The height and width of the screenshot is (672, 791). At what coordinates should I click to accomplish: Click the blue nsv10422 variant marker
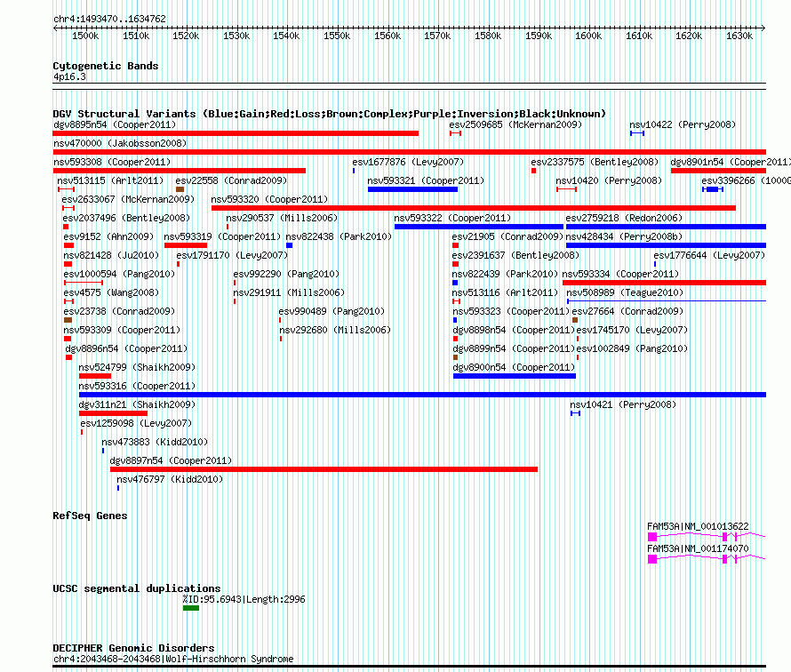click(637, 133)
